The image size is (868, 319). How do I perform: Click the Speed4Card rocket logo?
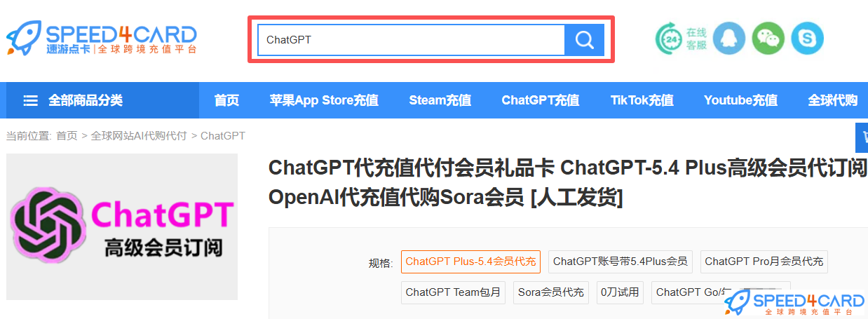tap(102, 38)
